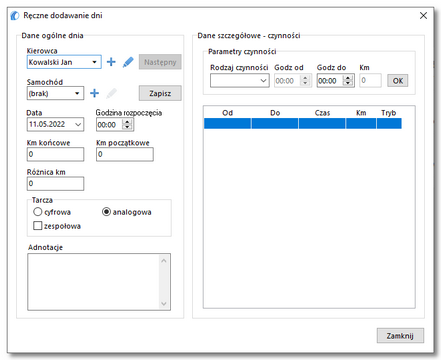Increase Godz od with up spinner
Screen dimensions: 441x360
click(305, 78)
